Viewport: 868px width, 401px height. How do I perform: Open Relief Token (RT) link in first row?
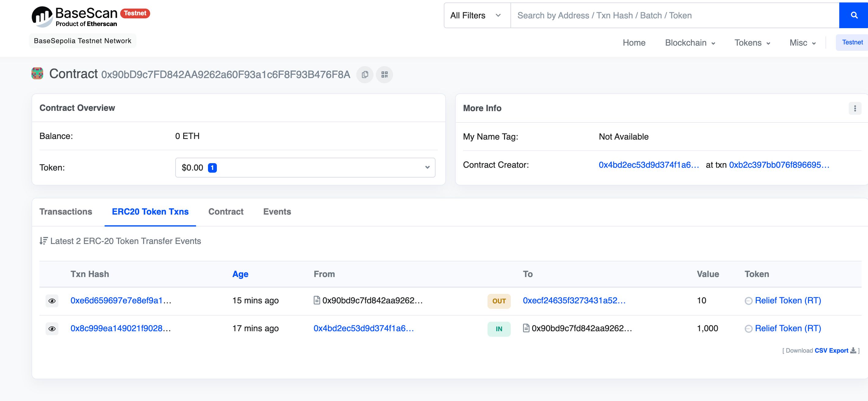[x=788, y=301]
